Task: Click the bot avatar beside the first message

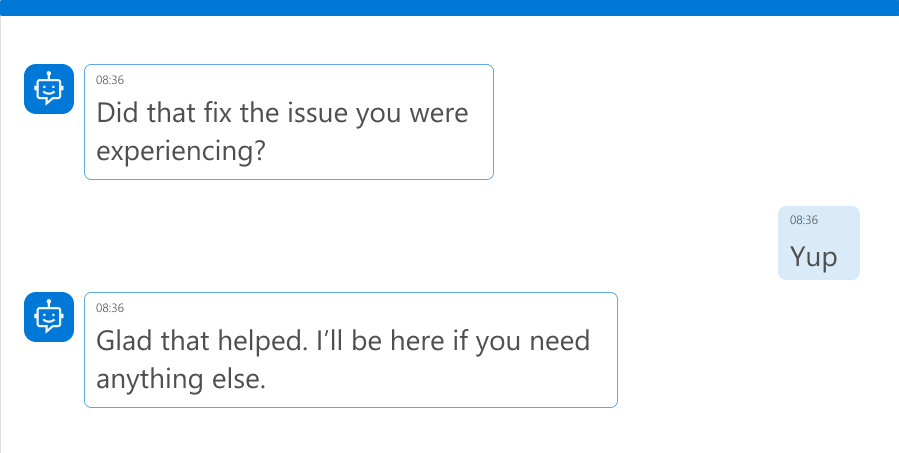Action: point(48,89)
